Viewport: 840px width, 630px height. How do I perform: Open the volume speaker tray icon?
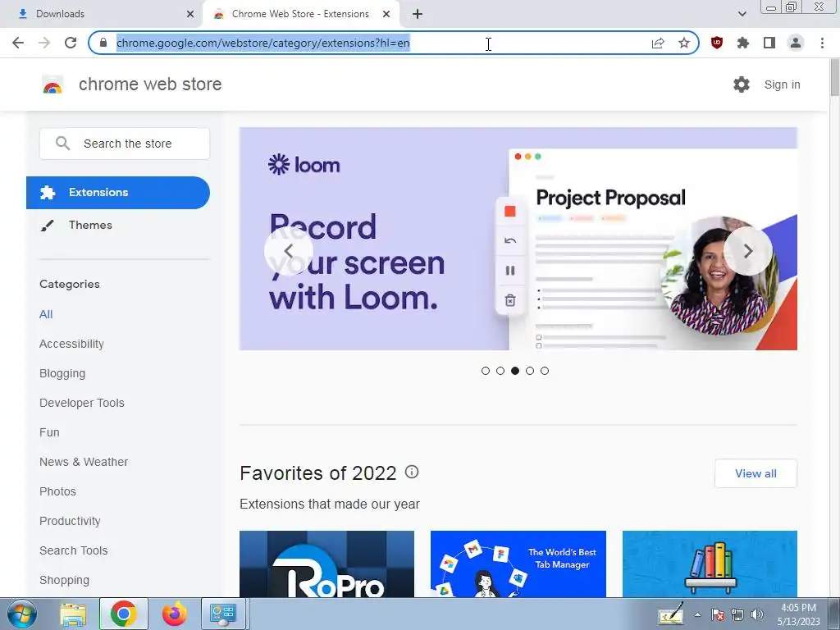point(757,614)
